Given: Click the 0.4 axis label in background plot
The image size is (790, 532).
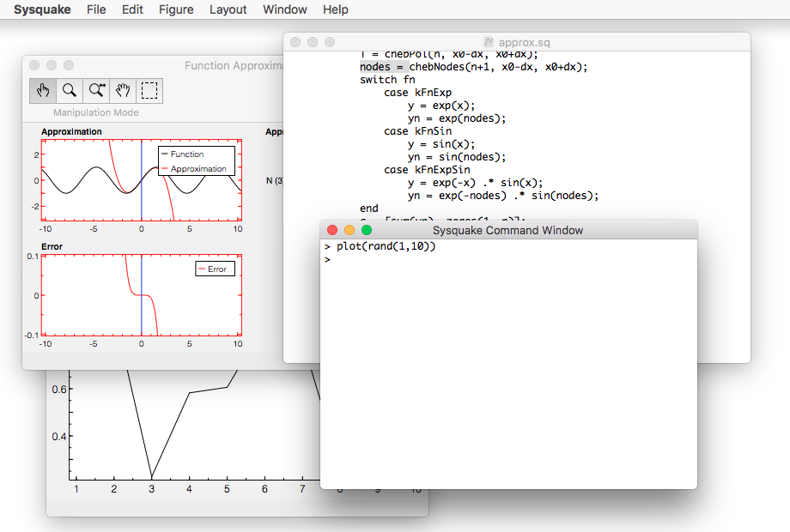Looking at the screenshot, I should click(59, 437).
